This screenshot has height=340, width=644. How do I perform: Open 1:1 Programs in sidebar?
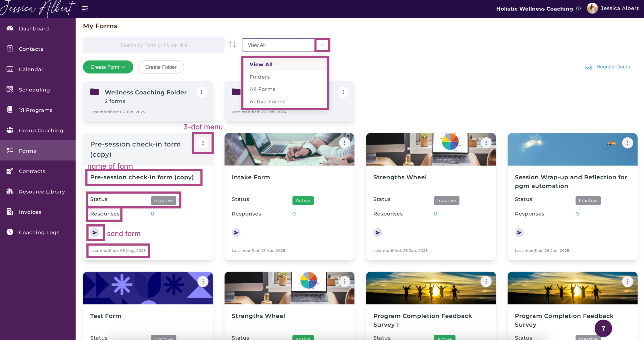[35, 110]
